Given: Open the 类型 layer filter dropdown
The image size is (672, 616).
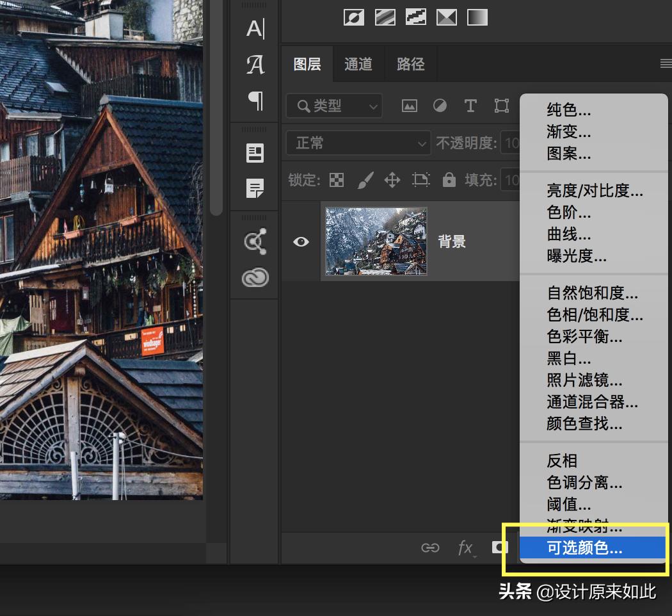Looking at the screenshot, I should point(334,106).
